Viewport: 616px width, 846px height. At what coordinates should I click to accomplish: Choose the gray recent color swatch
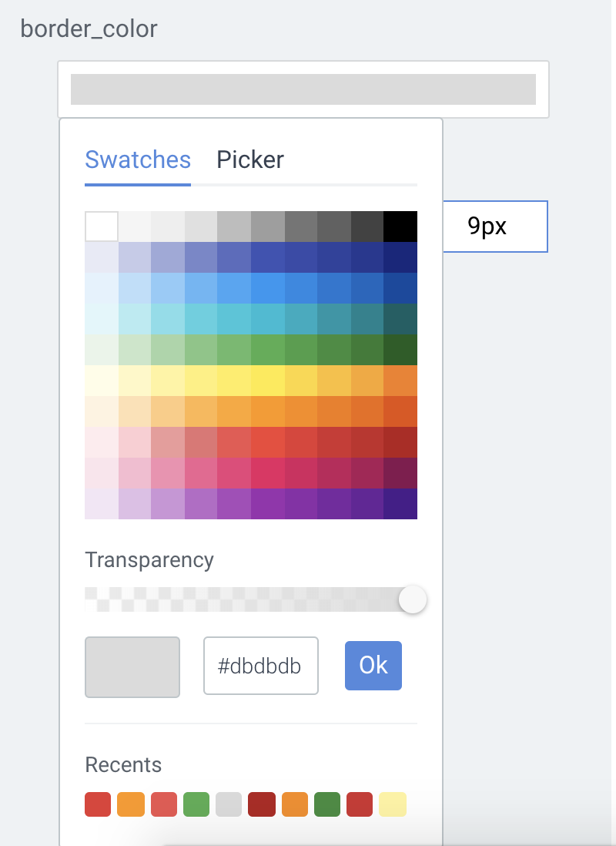click(x=229, y=804)
